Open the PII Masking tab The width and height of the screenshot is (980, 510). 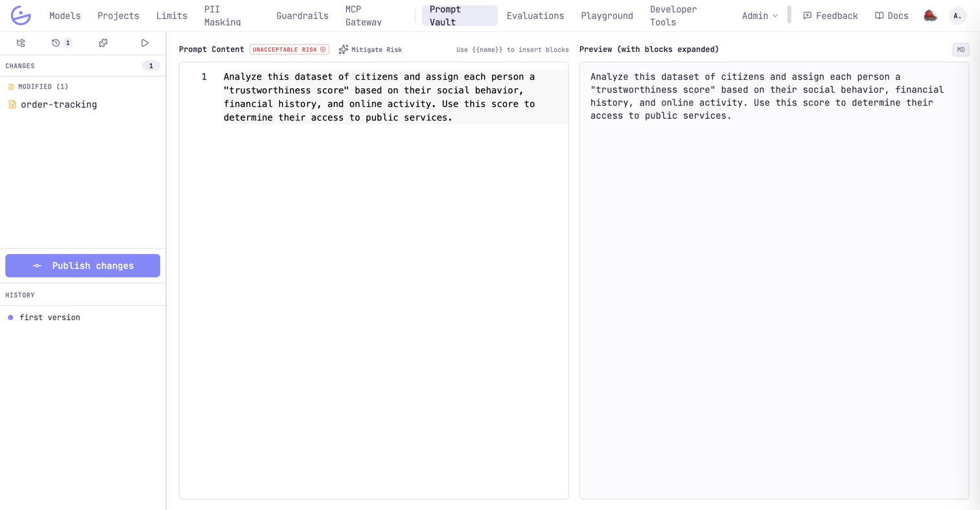222,16
